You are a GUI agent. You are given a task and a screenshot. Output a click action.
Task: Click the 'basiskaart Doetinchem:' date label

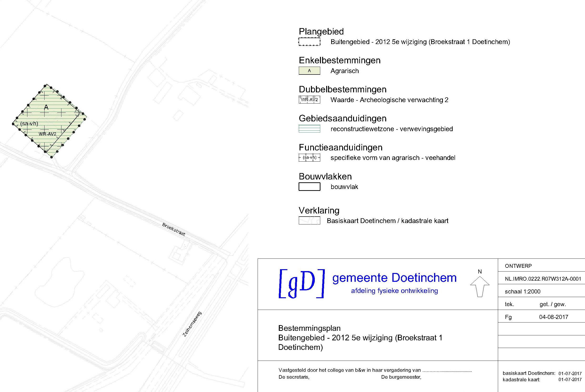[x=529, y=373]
